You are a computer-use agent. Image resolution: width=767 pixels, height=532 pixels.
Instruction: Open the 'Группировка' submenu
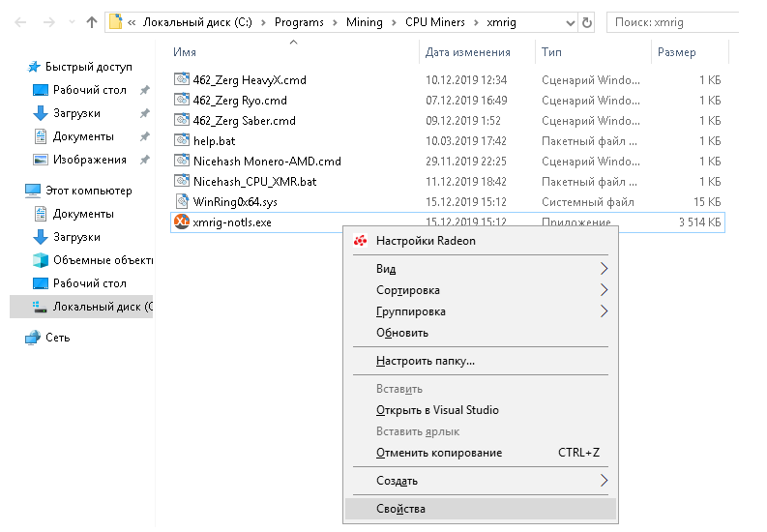point(481,311)
